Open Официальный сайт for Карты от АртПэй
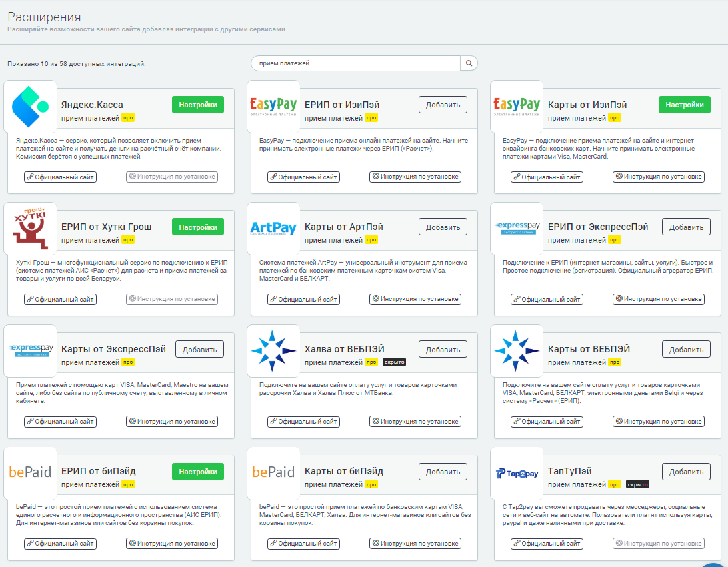The height and width of the screenshot is (567, 728). point(303,299)
